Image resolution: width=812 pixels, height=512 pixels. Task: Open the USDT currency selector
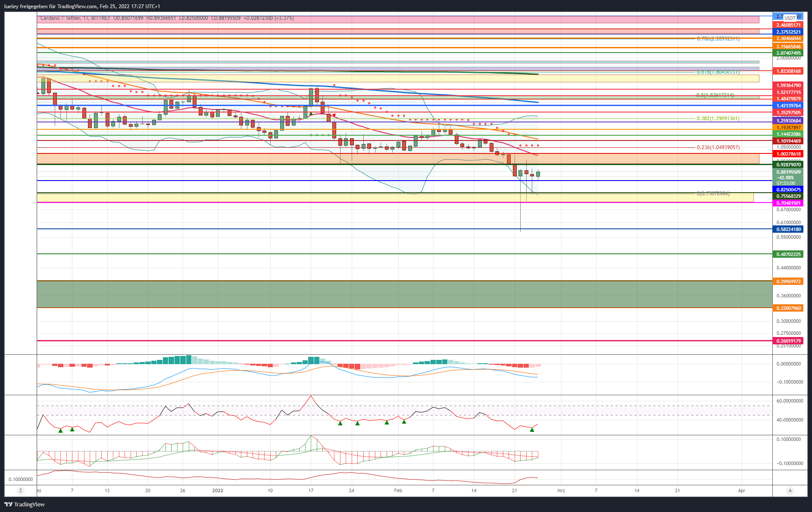790,18
